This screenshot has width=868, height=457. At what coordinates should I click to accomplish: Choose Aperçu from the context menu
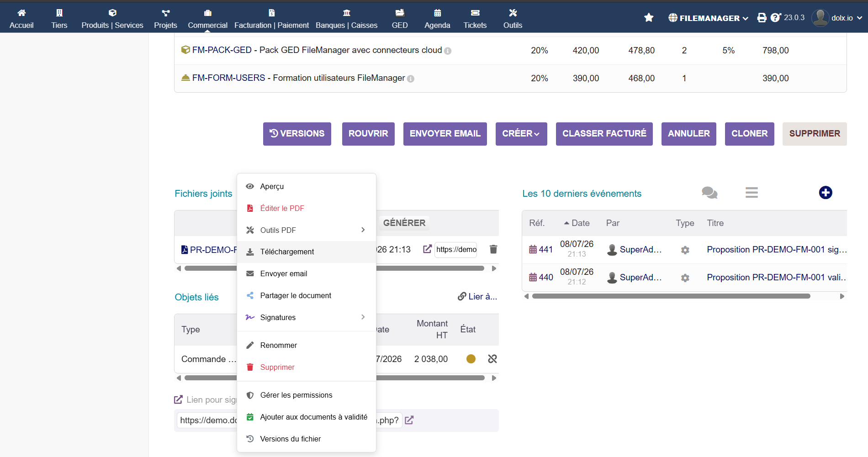(x=307, y=186)
